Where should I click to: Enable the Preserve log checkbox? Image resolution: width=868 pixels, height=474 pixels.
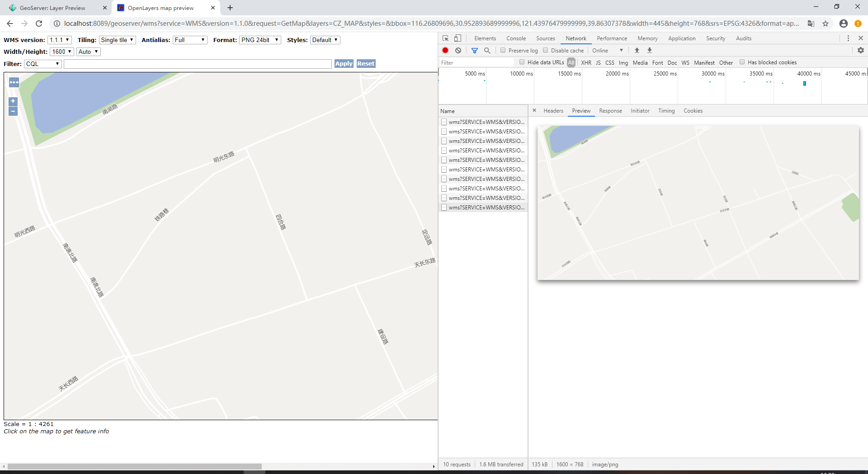(503, 50)
